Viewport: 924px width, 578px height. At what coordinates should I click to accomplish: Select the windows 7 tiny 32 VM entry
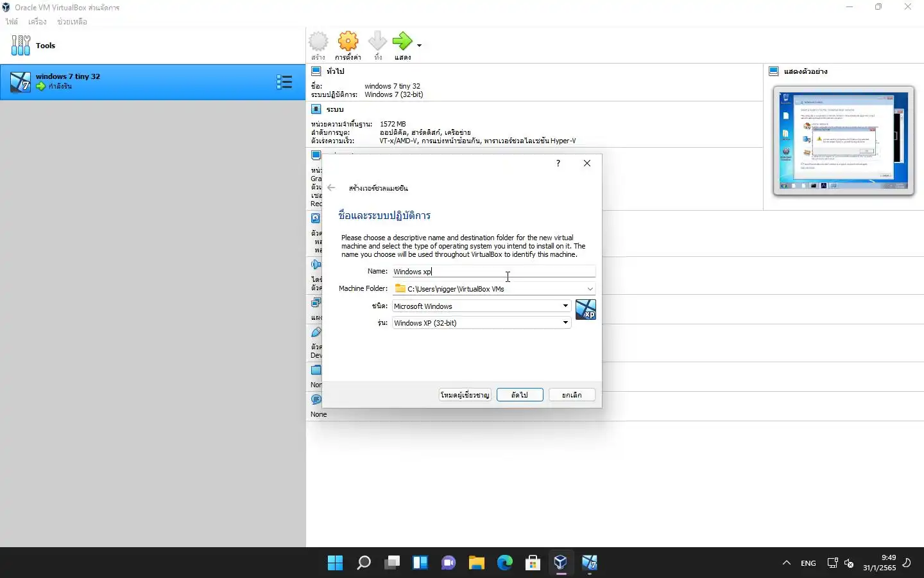(x=153, y=82)
